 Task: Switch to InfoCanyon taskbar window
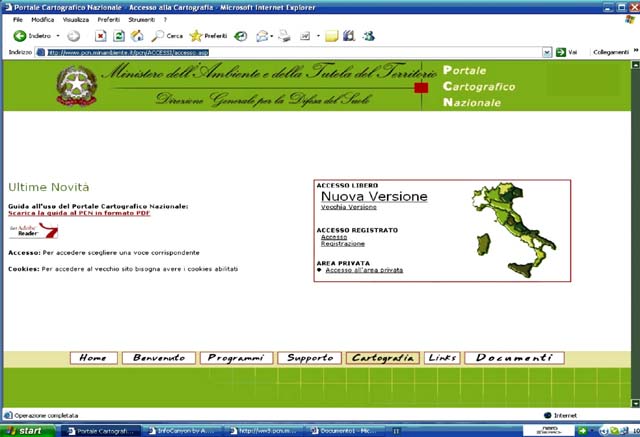point(182,431)
